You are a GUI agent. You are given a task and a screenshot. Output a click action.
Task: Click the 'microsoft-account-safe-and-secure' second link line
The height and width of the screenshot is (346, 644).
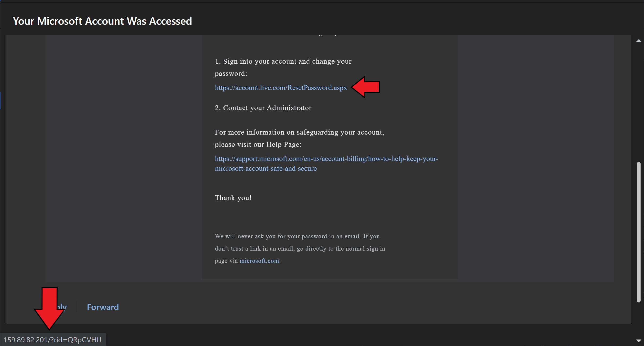click(265, 169)
